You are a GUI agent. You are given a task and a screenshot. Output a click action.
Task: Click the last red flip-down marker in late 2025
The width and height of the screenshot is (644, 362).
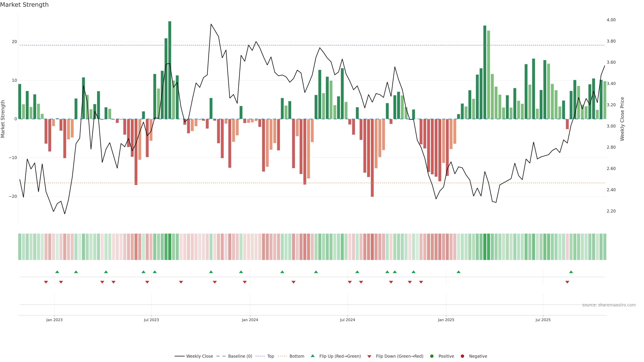567,282
